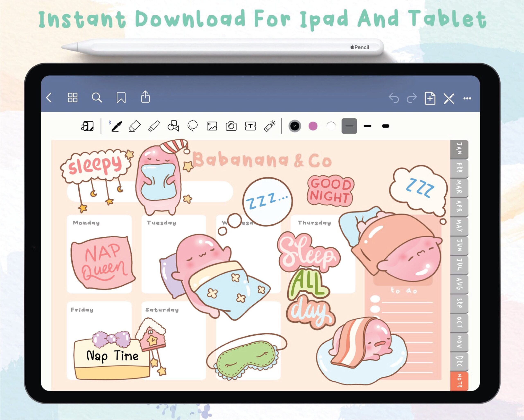
Task: Open the share/export icon
Action: 145,97
